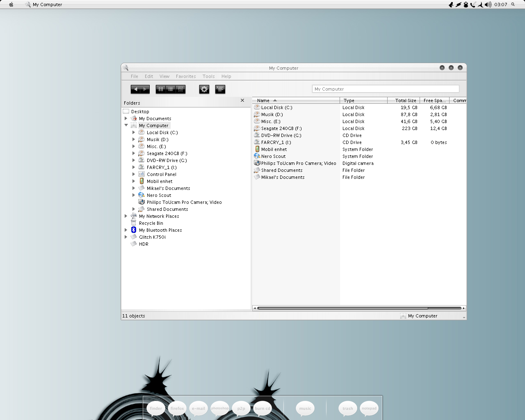The width and height of the screenshot is (525, 420).
Task: Sort by Name column header
Action: coord(296,100)
